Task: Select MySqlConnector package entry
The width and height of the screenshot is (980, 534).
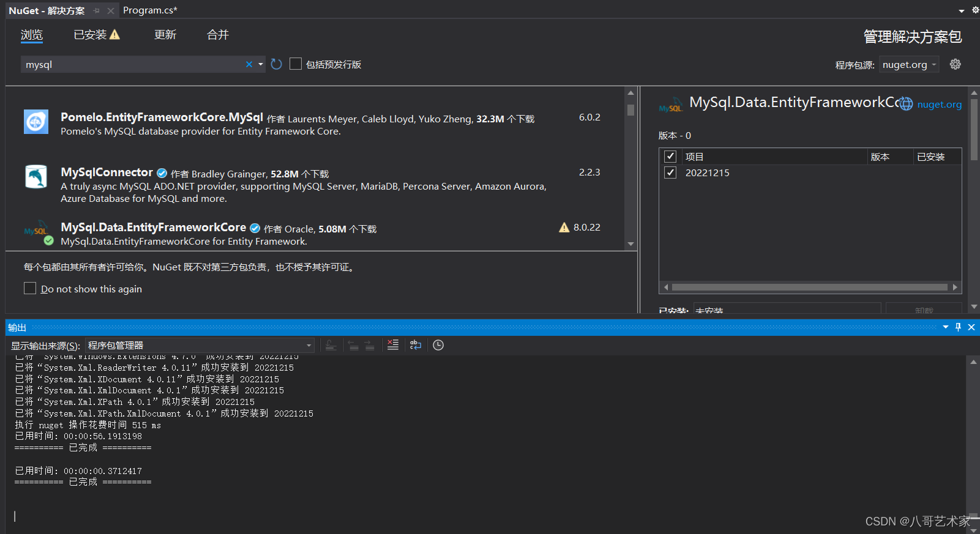Action: [107, 172]
